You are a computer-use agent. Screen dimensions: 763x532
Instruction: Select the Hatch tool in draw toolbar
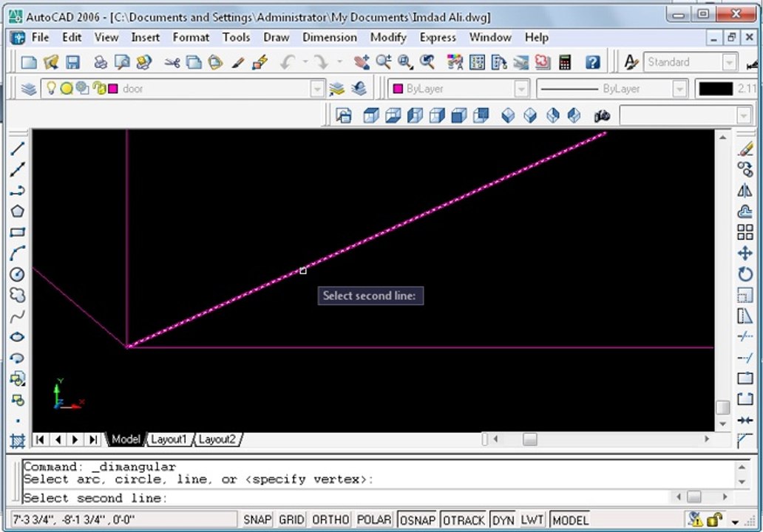(x=18, y=441)
